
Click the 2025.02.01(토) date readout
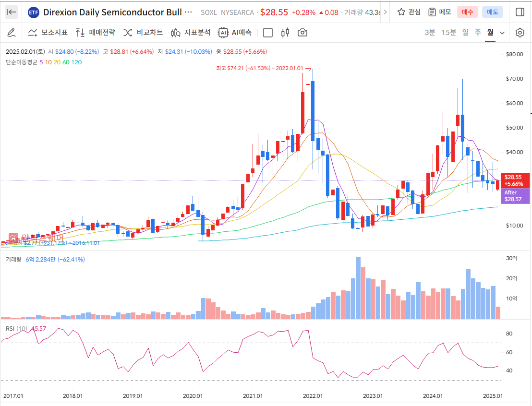click(25, 52)
